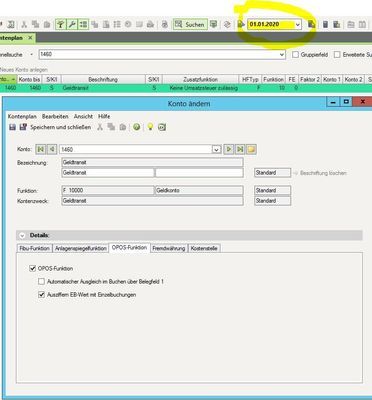
Task: Click the Beschriftung löschen link
Action: [x=323, y=173]
